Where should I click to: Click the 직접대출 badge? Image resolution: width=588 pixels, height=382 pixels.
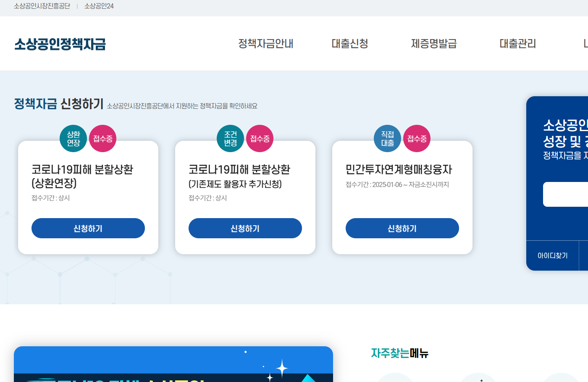tap(387, 138)
